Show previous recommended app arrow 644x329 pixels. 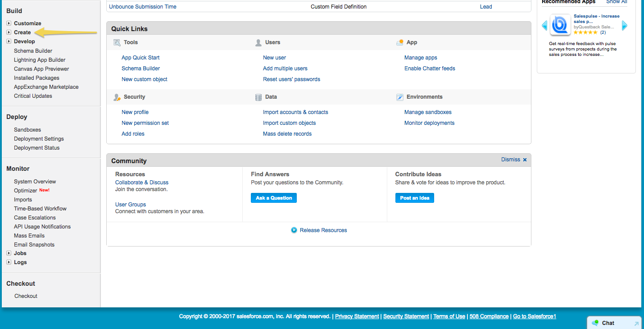coord(544,25)
